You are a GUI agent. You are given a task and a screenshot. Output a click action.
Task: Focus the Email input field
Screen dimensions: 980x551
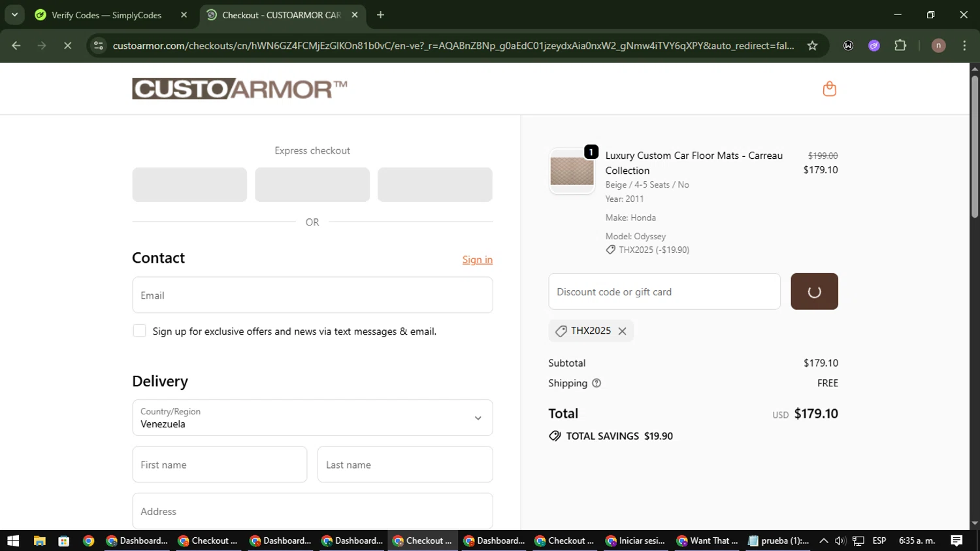(312, 295)
